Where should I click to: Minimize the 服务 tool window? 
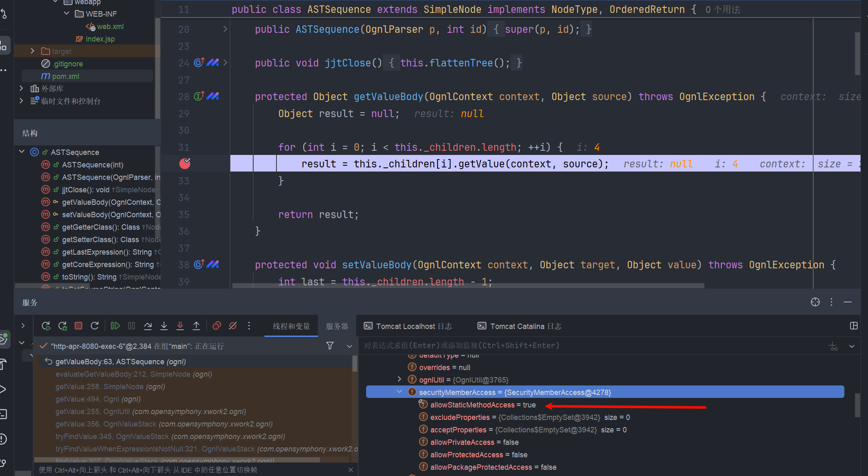(848, 302)
